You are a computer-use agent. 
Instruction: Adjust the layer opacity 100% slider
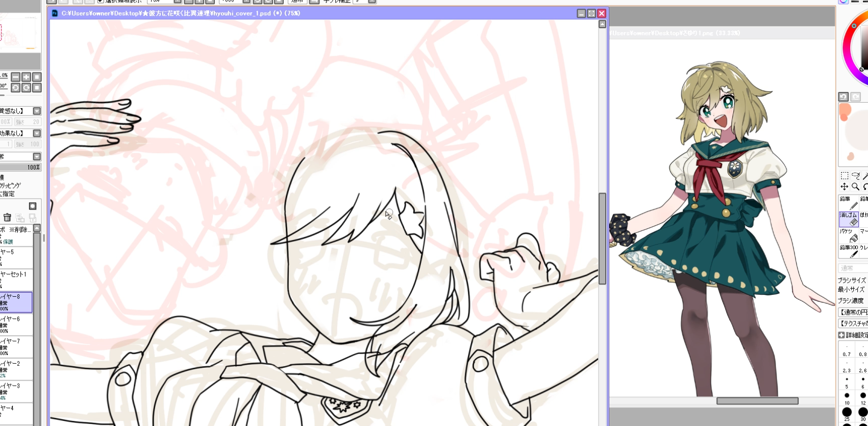[20, 168]
